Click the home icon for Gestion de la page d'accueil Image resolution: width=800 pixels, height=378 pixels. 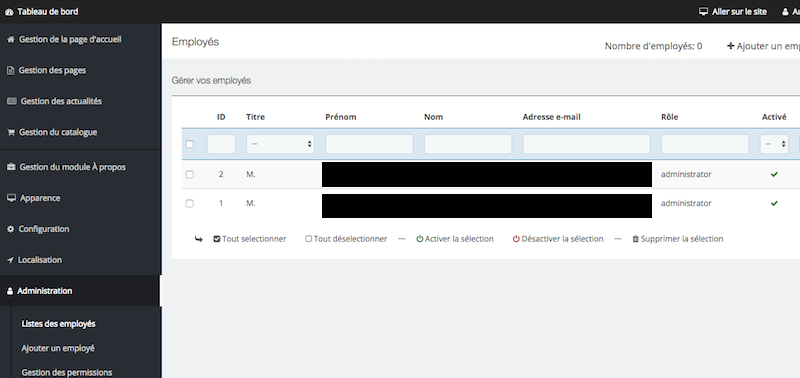[x=10, y=40]
